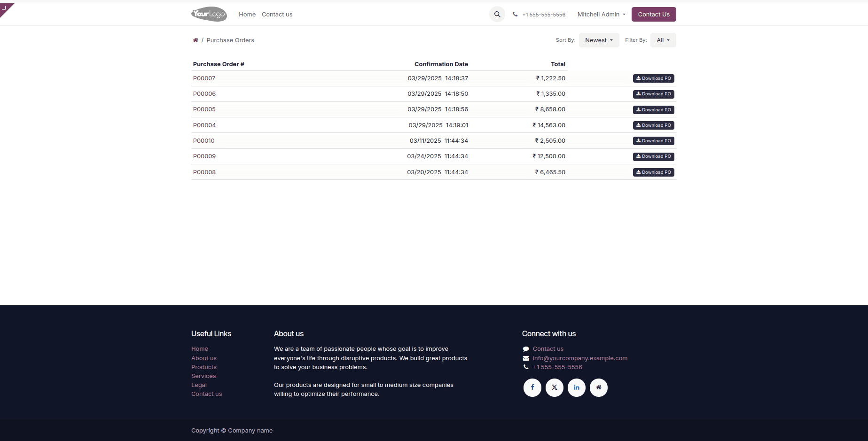Open purchase order P00007
The width and height of the screenshot is (868, 441).
[204, 78]
